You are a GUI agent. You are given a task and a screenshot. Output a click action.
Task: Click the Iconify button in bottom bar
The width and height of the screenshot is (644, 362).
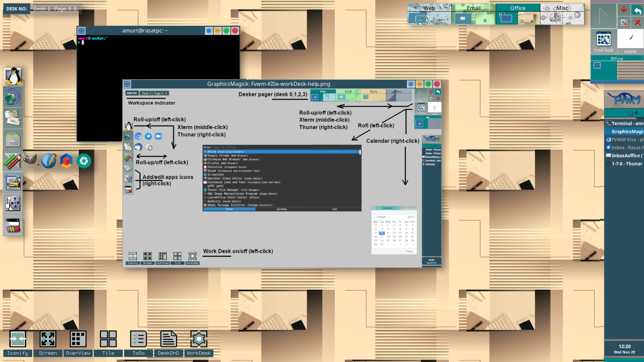coord(18,343)
